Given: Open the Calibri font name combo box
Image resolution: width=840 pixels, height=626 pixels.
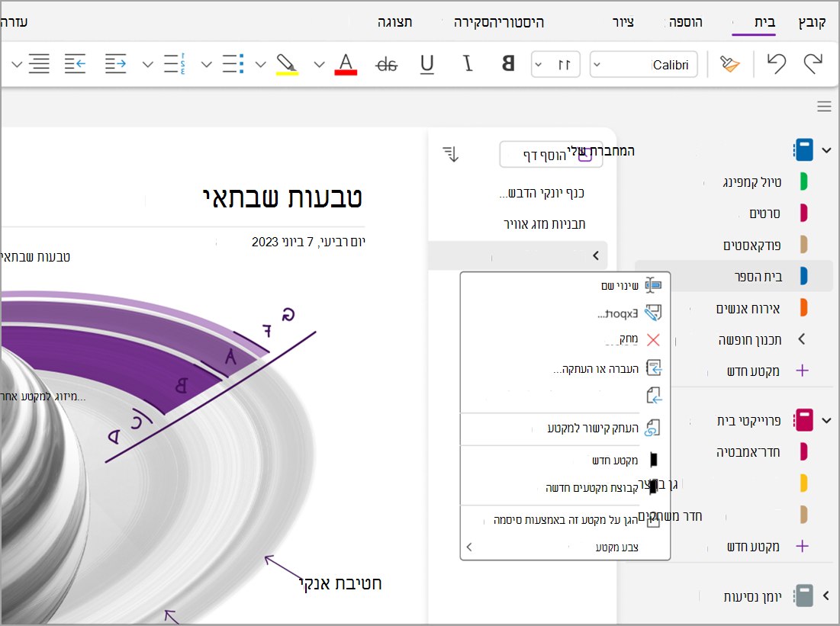Looking at the screenshot, I should (643, 64).
